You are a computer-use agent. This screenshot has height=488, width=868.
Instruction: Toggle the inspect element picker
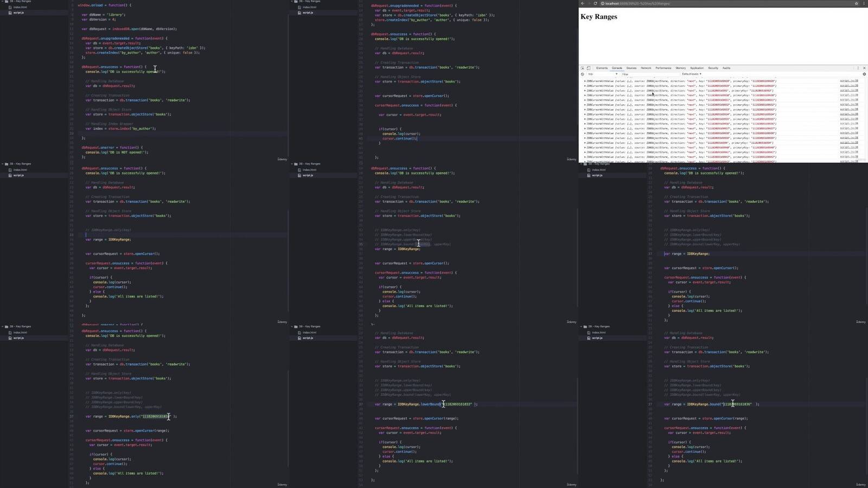(x=583, y=68)
